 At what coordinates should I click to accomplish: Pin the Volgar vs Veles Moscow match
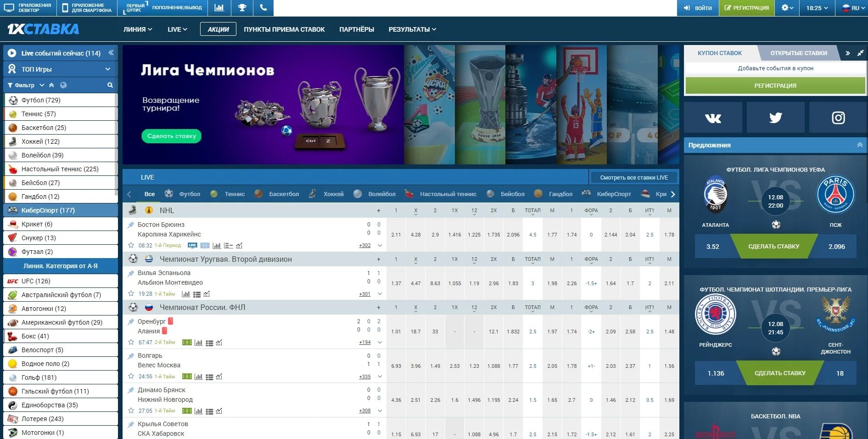131,355
